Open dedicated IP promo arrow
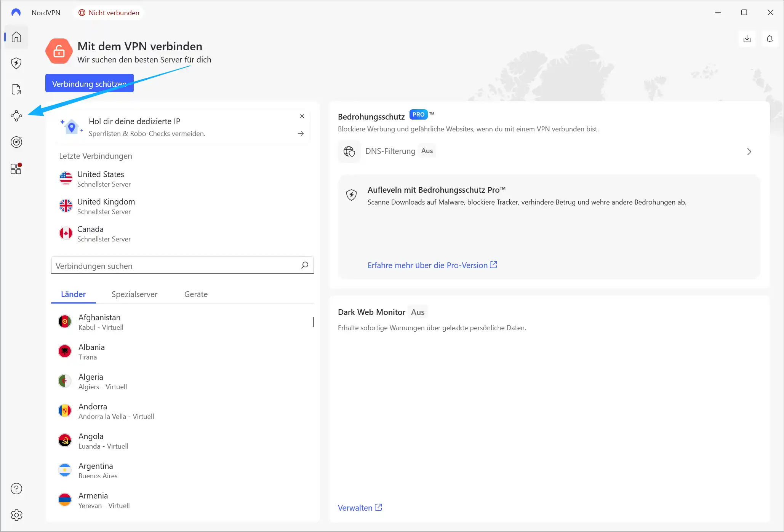This screenshot has height=532, width=784. (x=301, y=134)
